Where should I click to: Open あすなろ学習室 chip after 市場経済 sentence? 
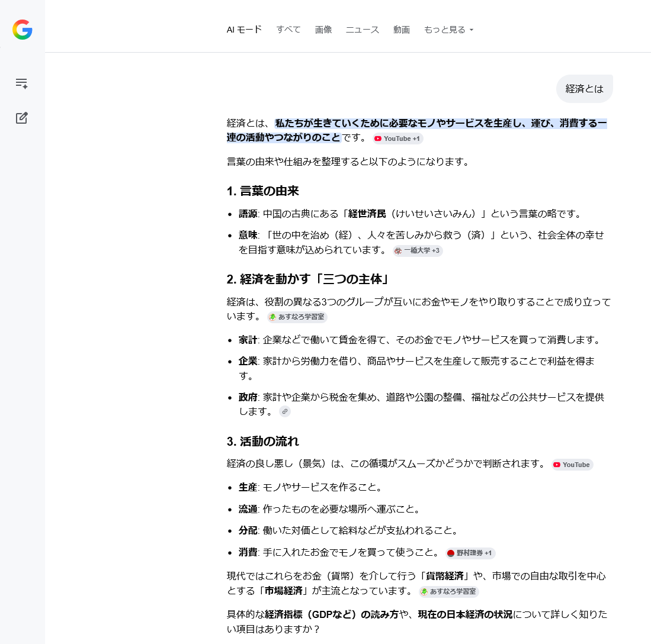[x=448, y=591]
